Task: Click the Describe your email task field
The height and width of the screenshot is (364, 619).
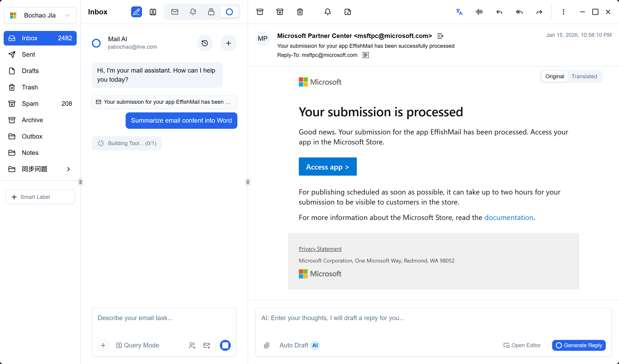Action: pyautogui.click(x=164, y=318)
